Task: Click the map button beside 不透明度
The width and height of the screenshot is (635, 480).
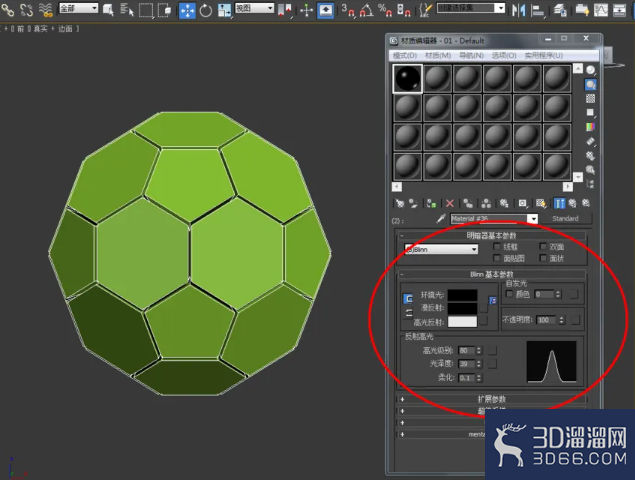Action: click(x=575, y=320)
